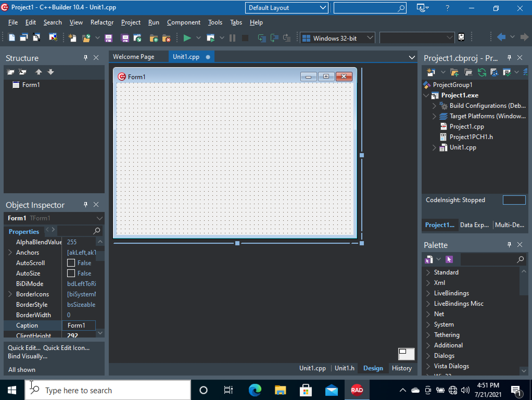Click the Save All toolbar icon
The width and height of the screenshot is (532, 400).
pyautogui.click(x=125, y=38)
